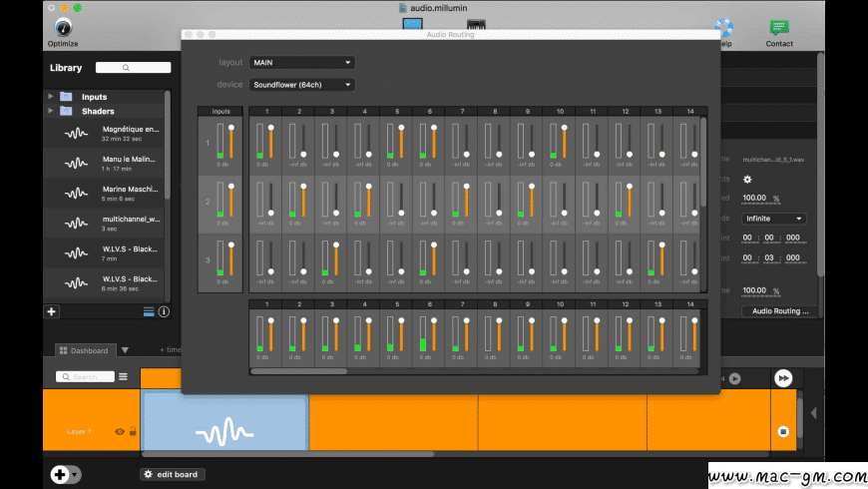Image resolution: width=868 pixels, height=489 pixels.
Task: Collapse the right panel arrow
Action: click(814, 413)
